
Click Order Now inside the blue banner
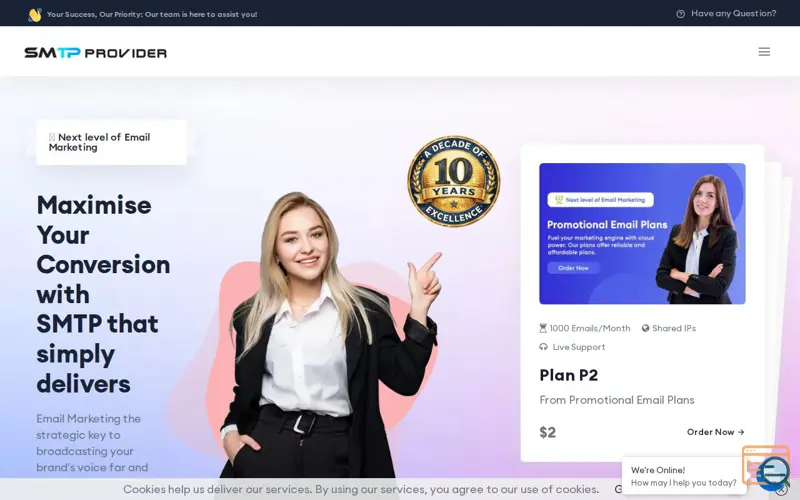tap(573, 268)
